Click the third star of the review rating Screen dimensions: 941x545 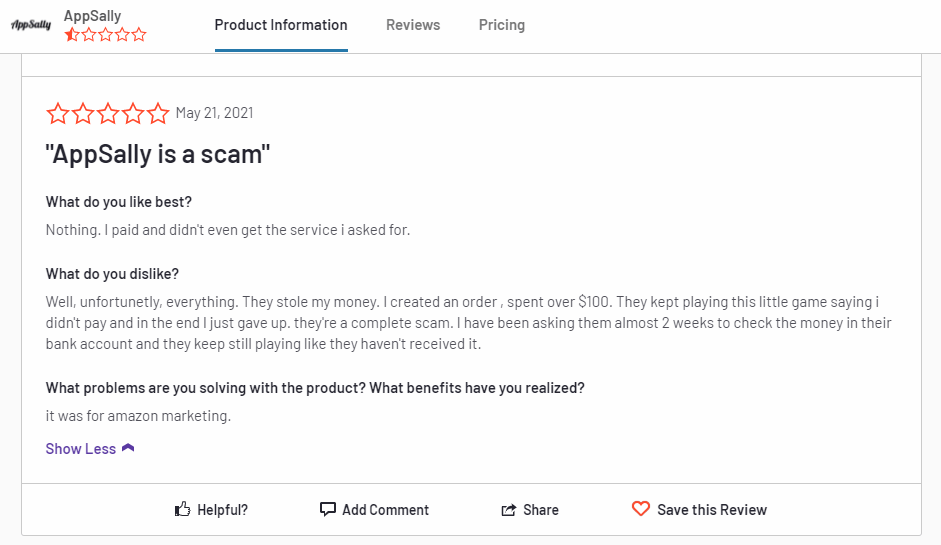108,113
